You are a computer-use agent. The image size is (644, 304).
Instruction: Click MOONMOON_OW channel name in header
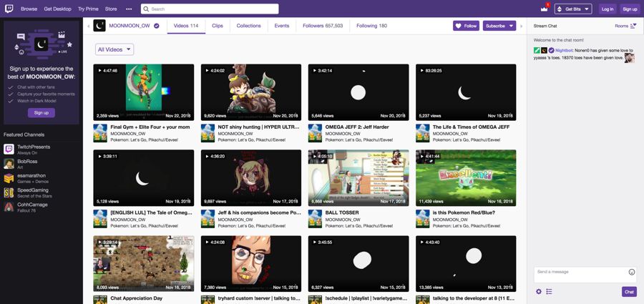pos(130,26)
